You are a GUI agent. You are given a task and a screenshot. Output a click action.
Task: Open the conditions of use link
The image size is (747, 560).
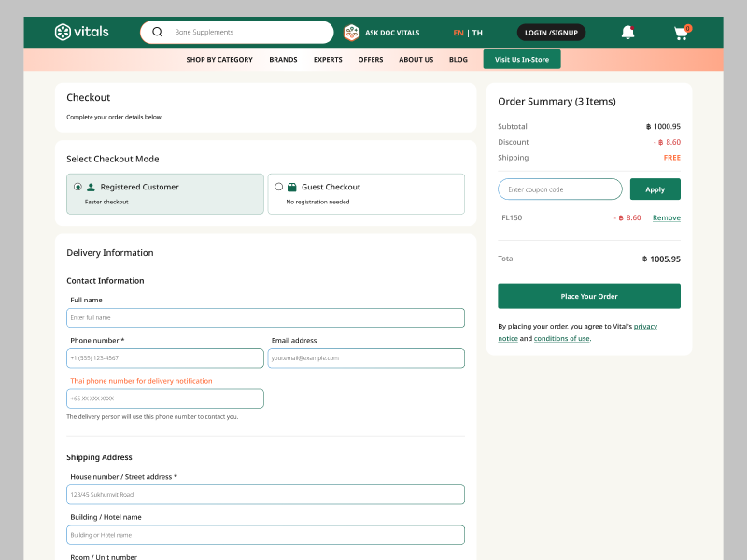pyautogui.click(x=562, y=338)
